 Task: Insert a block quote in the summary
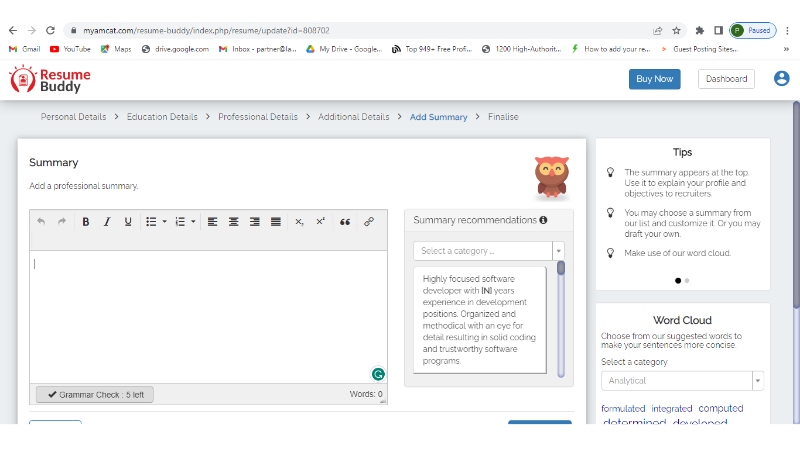[345, 222]
